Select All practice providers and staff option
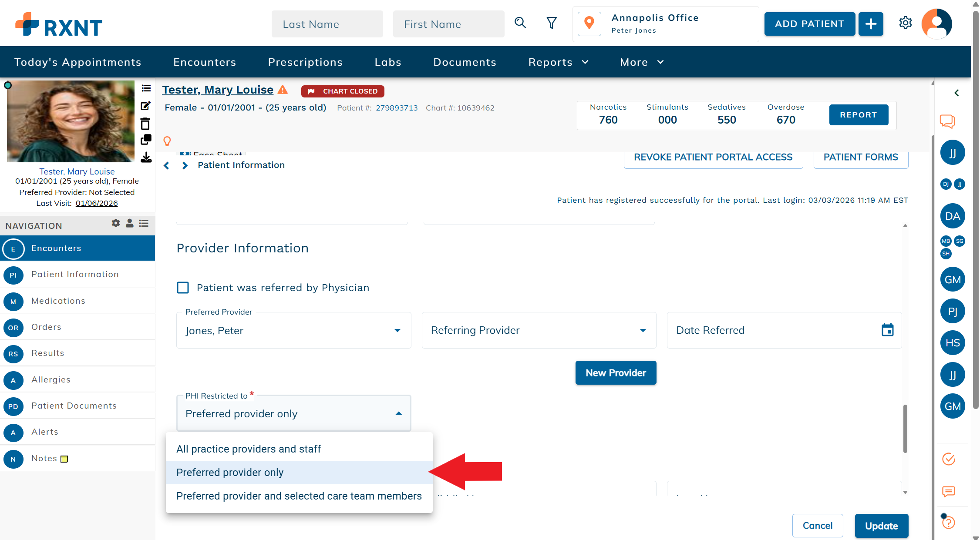 pos(249,449)
